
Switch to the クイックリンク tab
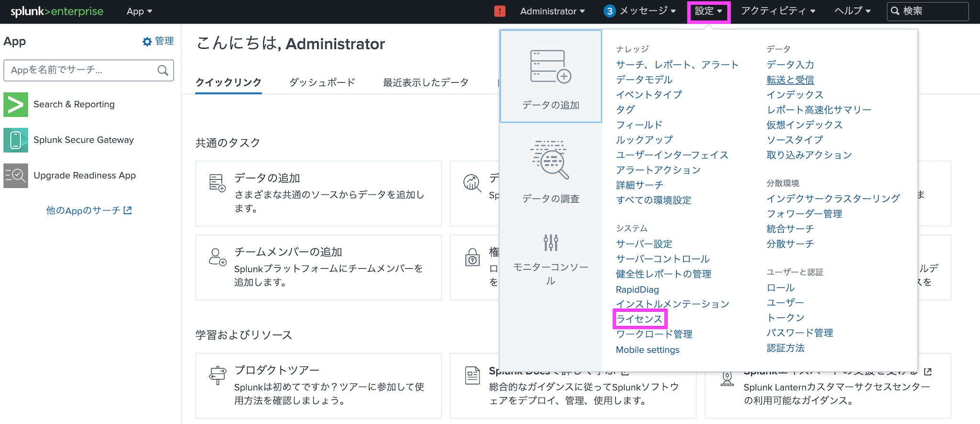click(228, 82)
